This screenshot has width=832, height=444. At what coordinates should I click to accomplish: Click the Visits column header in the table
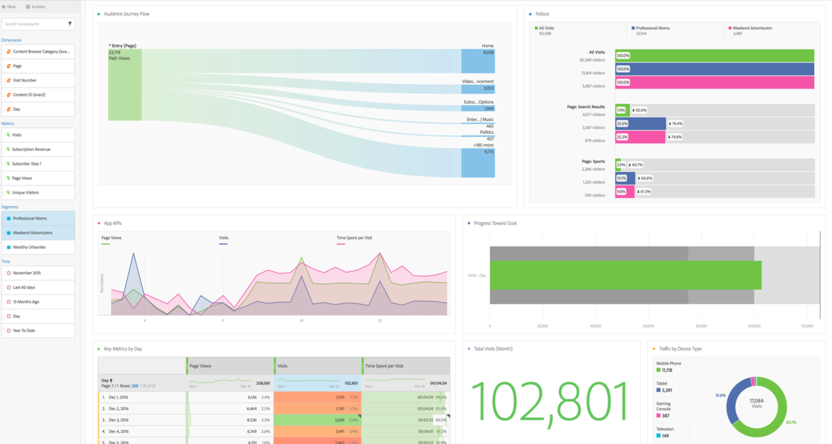[318, 366]
